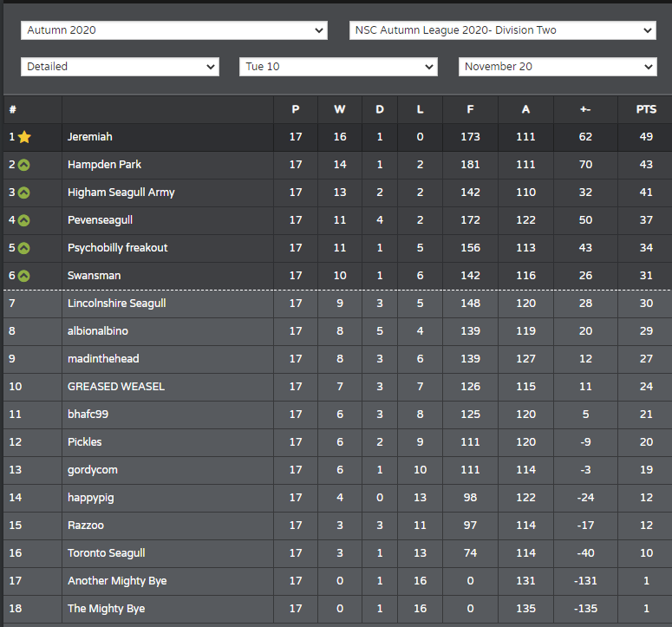The height and width of the screenshot is (627, 672).
Task: Click The Mighty Bye team name
Action: (x=107, y=609)
